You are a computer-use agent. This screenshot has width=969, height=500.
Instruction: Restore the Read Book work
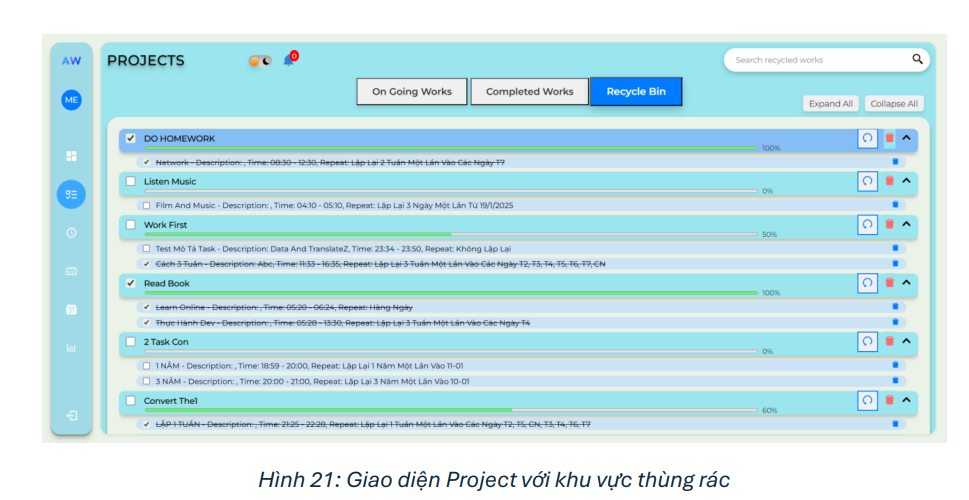pos(868,283)
